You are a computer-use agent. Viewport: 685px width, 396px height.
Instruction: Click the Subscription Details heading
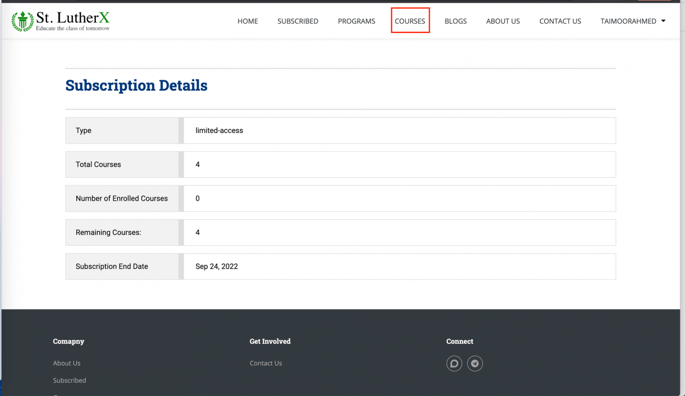tap(136, 85)
